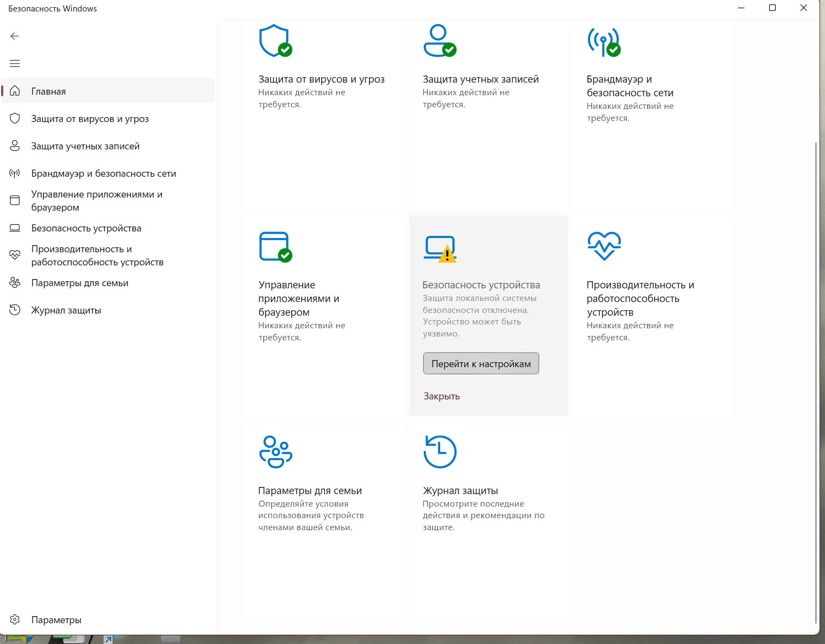The width and height of the screenshot is (825, 644).
Task: Click the account person icon in sidebar
Action: 15,146
